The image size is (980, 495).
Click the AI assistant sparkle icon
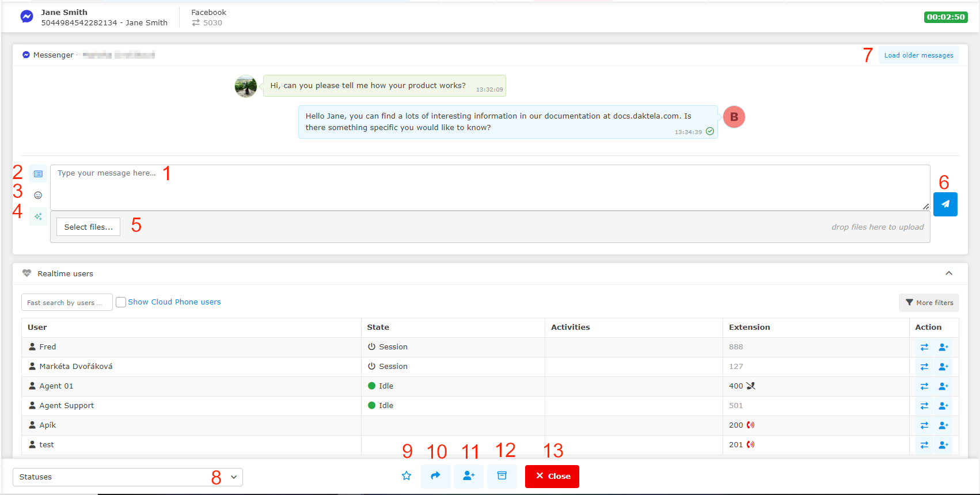[38, 217]
